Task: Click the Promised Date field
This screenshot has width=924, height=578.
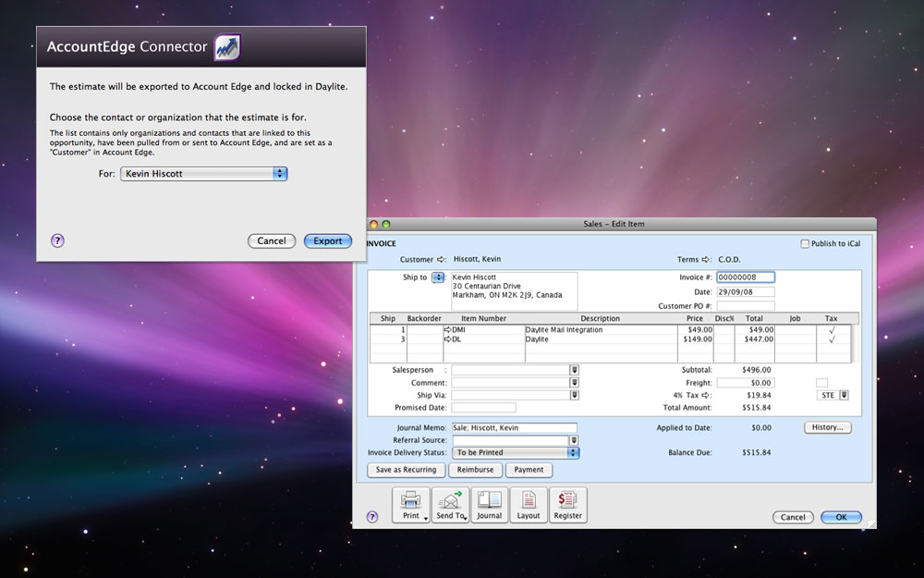Action: pyautogui.click(x=484, y=408)
